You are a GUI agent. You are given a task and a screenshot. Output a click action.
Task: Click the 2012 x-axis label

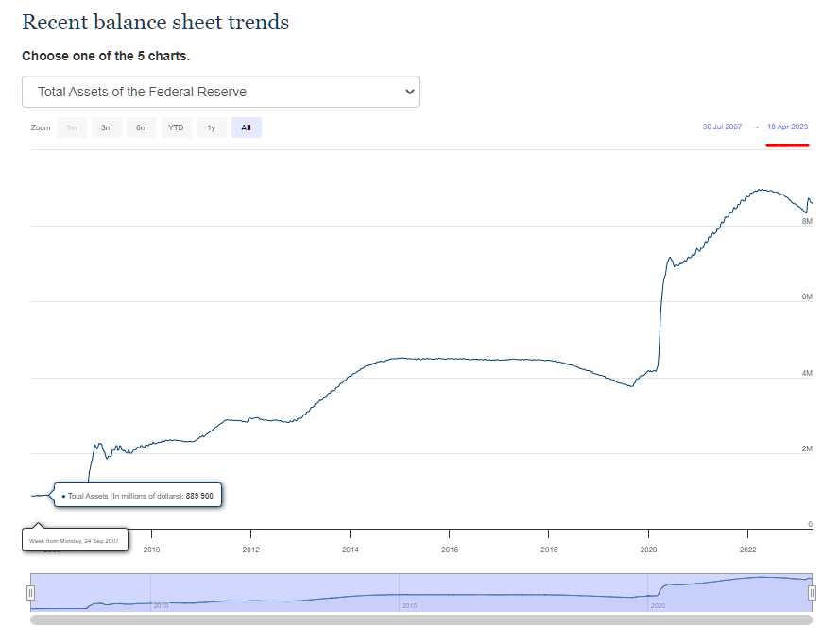click(x=250, y=550)
